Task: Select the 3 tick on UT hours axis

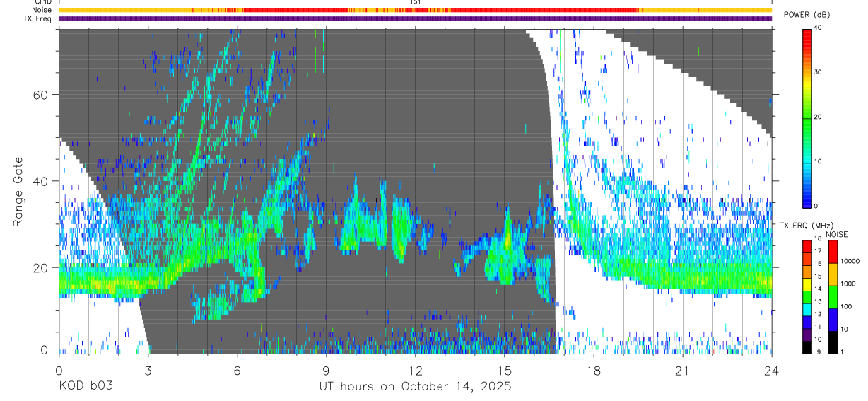Action: (x=148, y=371)
